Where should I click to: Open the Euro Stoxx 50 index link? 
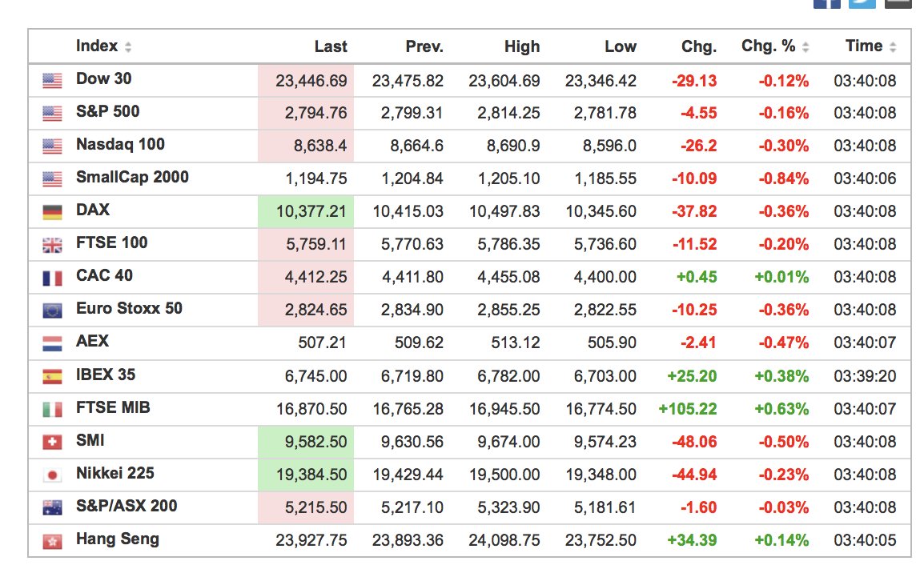[129, 308]
